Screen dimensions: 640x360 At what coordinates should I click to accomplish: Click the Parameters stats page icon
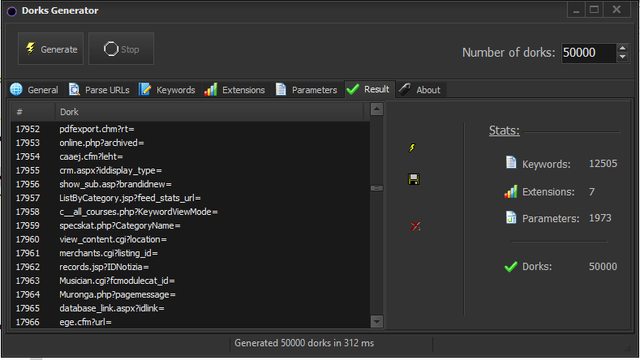(511, 218)
